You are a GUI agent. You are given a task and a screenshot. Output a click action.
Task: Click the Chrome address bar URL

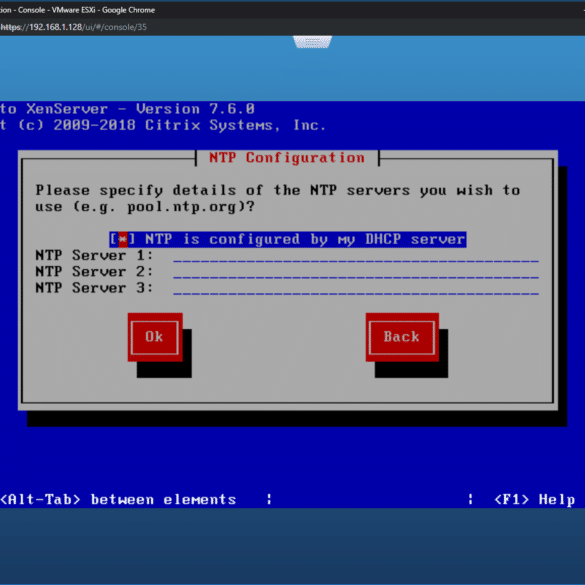point(73,27)
